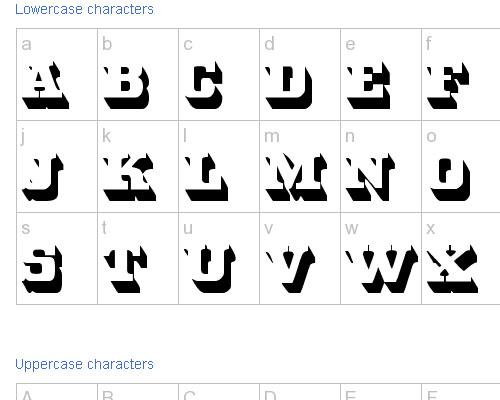The width and height of the screenshot is (500, 400).
Task: Select the 'e' glyph cell
Action: coord(368,86)
